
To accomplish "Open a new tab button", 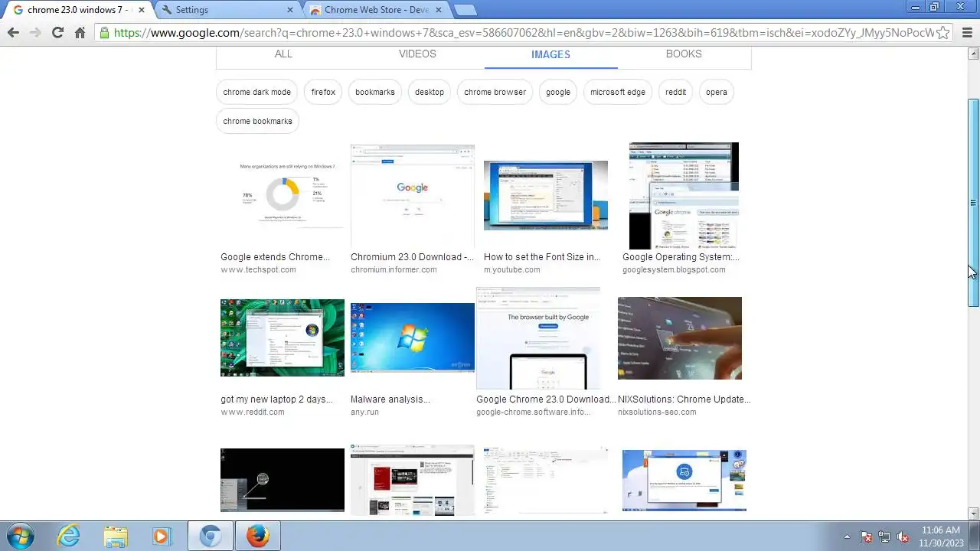I will tap(465, 10).
